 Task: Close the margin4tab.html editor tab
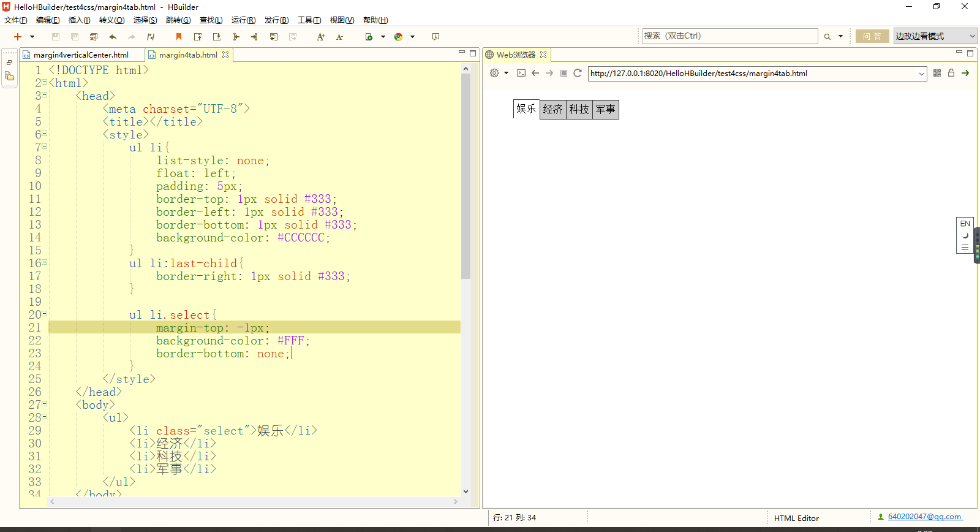pyautogui.click(x=225, y=55)
